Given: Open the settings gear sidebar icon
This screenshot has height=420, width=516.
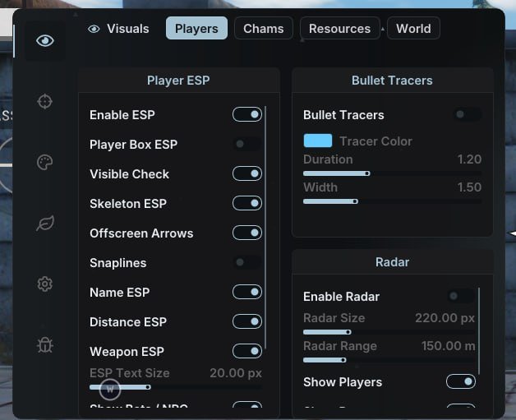Looking at the screenshot, I should tap(44, 284).
